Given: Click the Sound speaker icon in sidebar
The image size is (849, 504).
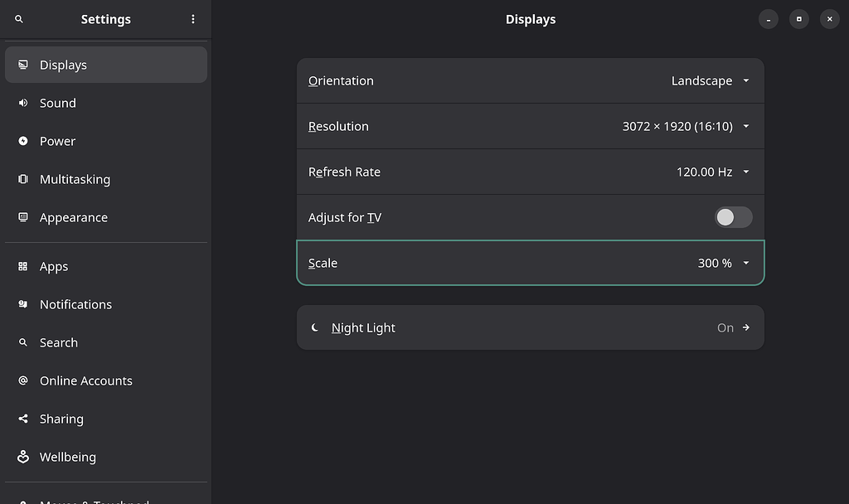Looking at the screenshot, I should coord(23,103).
